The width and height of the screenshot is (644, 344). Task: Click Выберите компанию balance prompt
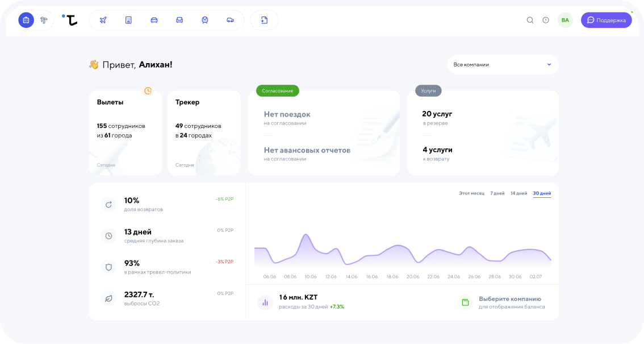pos(512,302)
